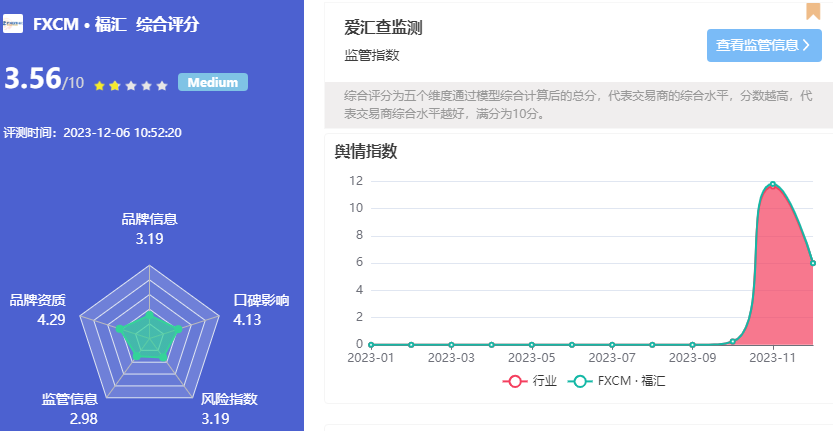
Task: Click the 3.56 overall score text
Action: point(33,79)
